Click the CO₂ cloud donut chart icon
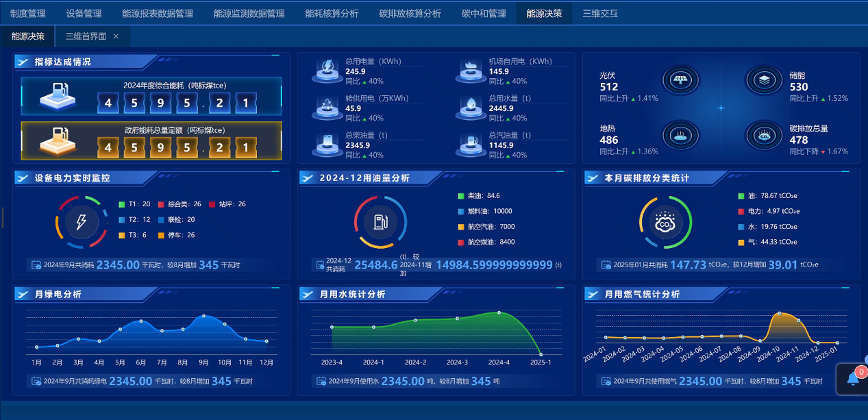 coord(665,223)
